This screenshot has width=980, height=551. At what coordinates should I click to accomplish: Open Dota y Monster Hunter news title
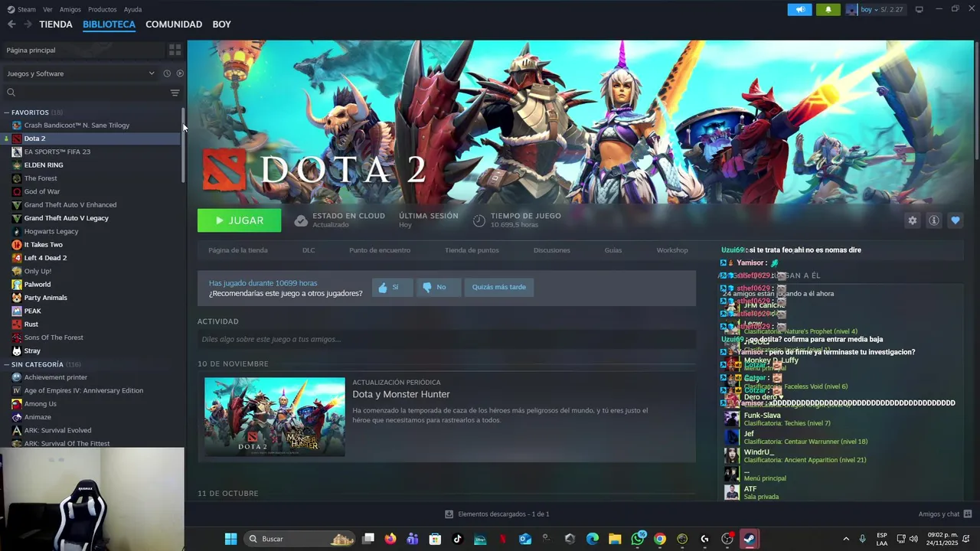click(401, 395)
